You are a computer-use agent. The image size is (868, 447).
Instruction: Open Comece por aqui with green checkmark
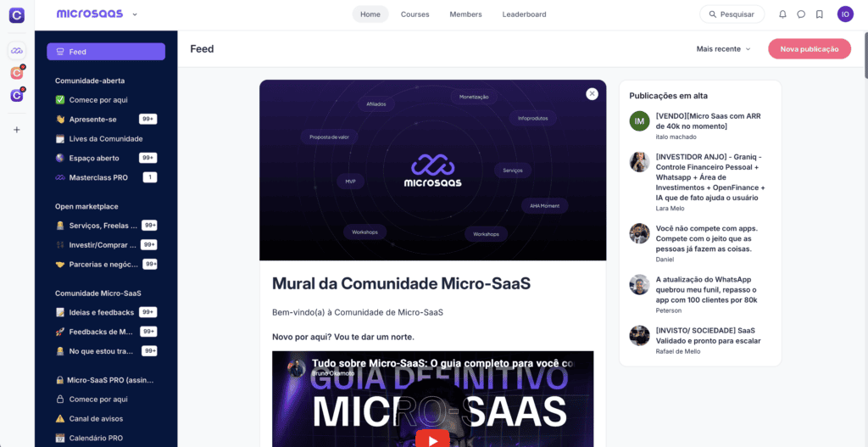tap(106, 100)
